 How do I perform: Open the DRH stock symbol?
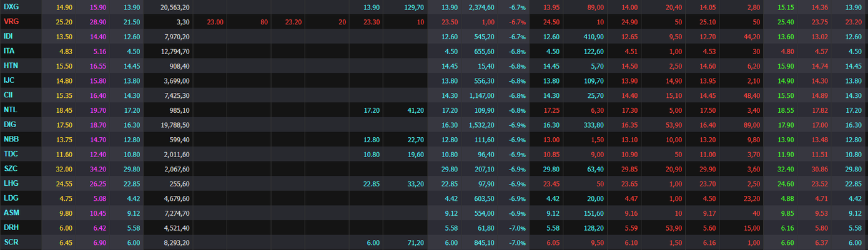(11, 228)
